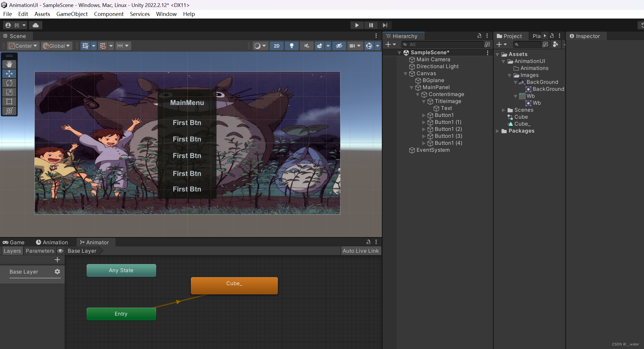This screenshot has height=349, width=644.
Task: Open the GameObject menu
Action: pos(72,14)
